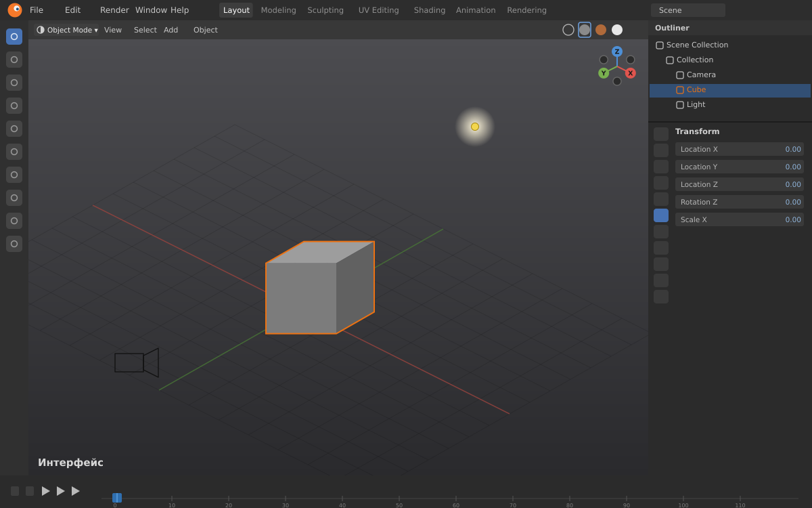Click frame 100 on the timeline
812x508 pixels.
point(683,502)
